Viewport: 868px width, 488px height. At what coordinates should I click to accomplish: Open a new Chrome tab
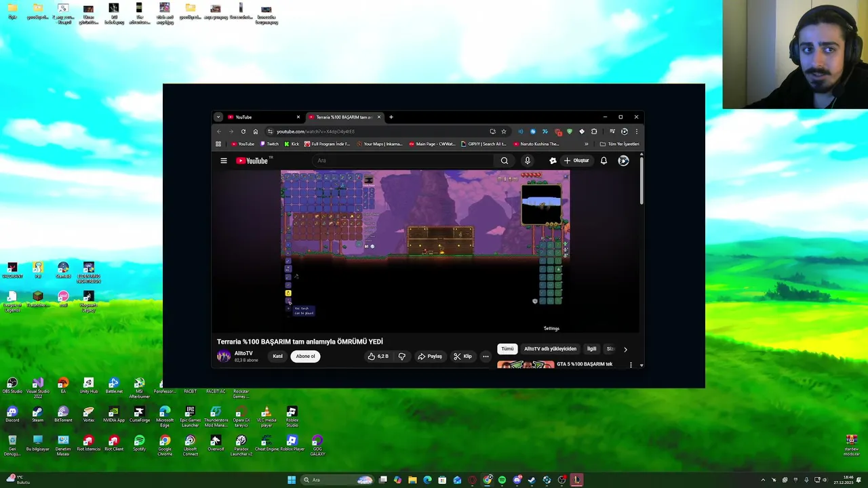coord(391,117)
